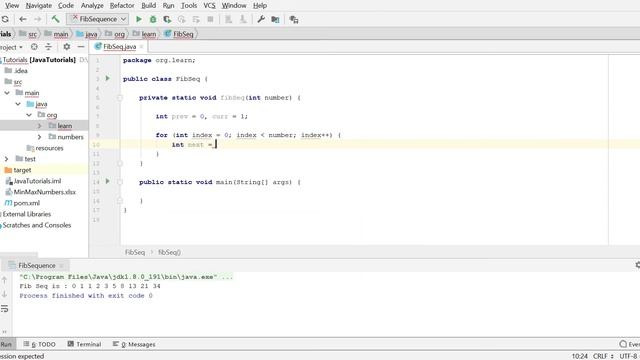Open the Tools menu
The width and height of the screenshot is (640, 360).
189,6
